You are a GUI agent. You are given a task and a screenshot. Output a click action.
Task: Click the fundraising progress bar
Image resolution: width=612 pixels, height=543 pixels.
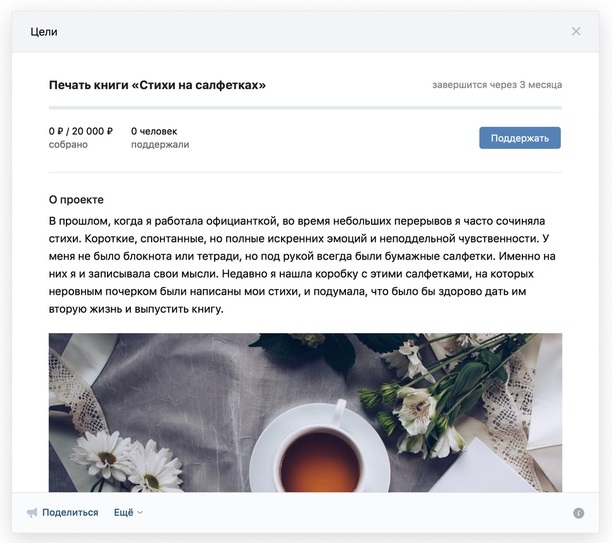[x=305, y=107]
